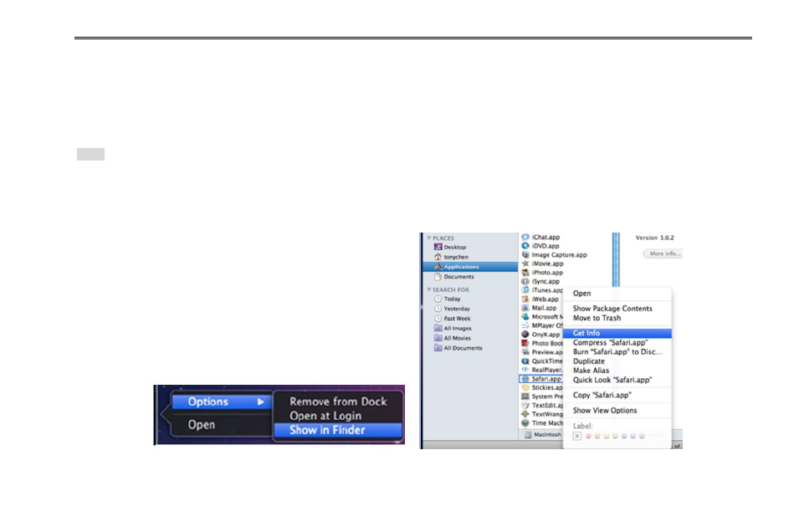Select the Microsoft Messenger icon

pos(525,316)
